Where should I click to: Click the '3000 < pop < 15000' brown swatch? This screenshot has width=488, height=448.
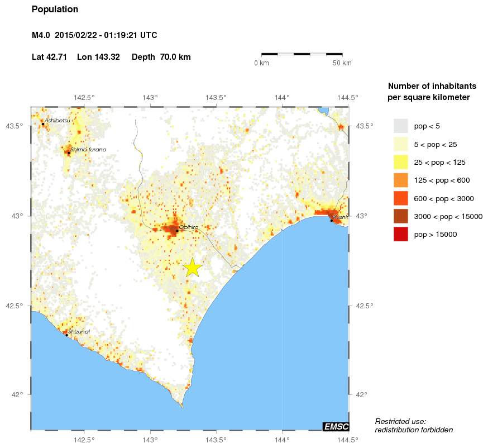[x=400, y=216]
